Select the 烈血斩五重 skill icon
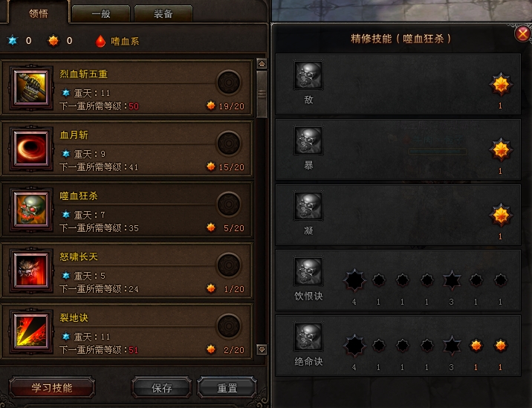 coord(31,88)
